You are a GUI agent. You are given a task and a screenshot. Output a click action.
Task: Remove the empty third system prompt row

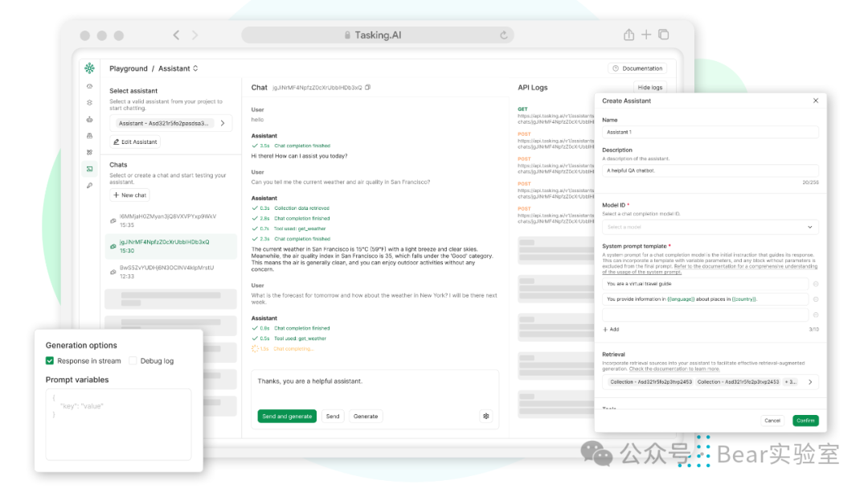click(x=816, y=314)
